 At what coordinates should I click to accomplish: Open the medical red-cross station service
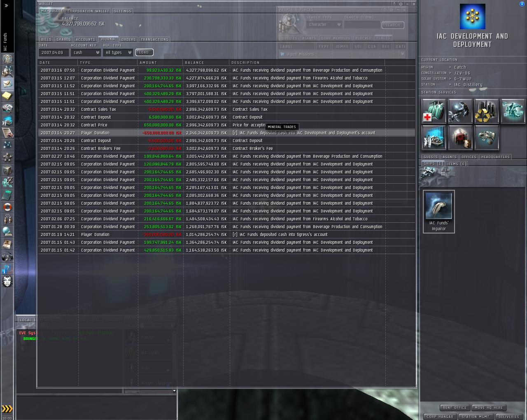434,111
